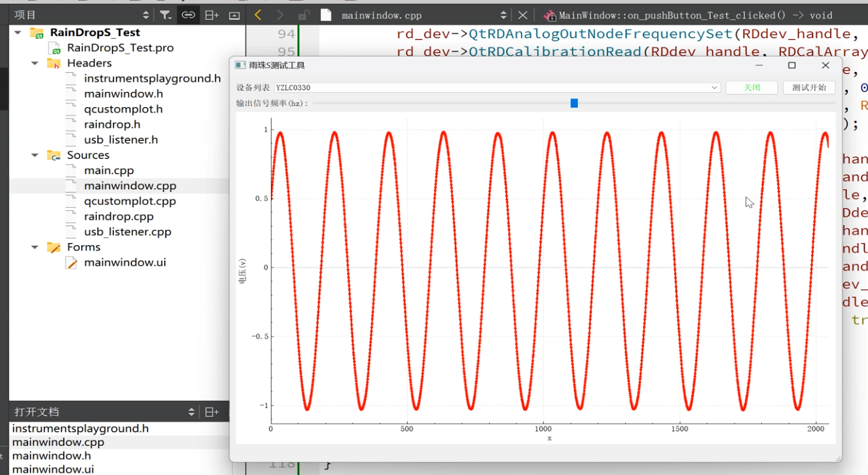Maximize the 雨珠S测试工具 window
Image resolution: width=868 pixels, height=475 pixels.
click(x=792, y=66)
